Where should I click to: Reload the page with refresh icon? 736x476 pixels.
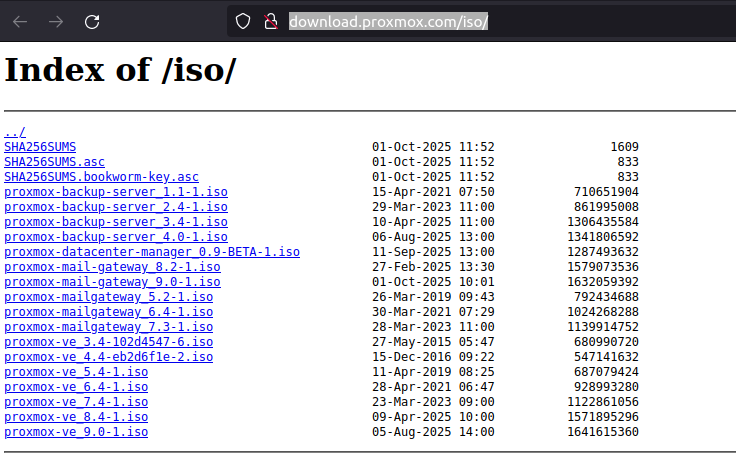92,21
